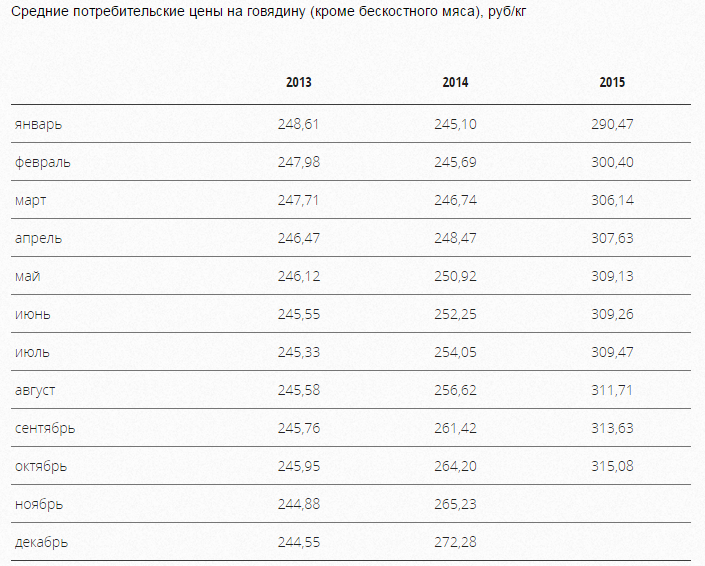Click the 2014 column header
The image size is (705, 566).
455,83
